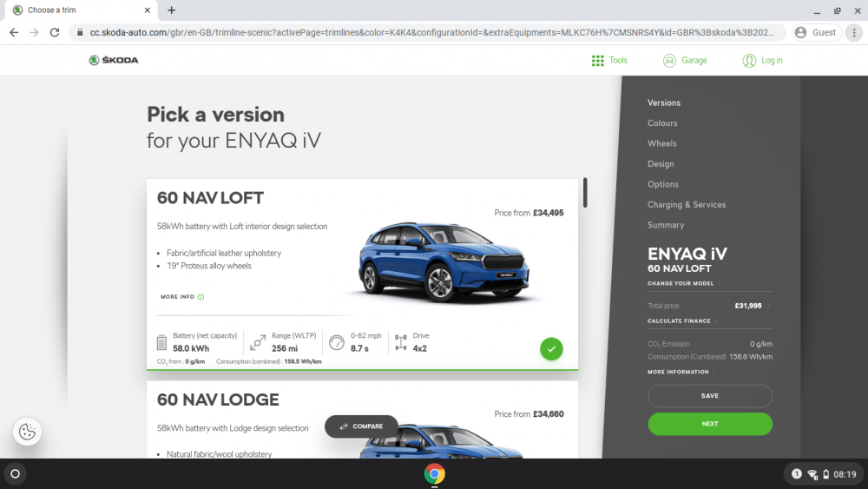Click the site lock icon
The image size is (868, 489).
pyautogui.click(x=80, y=33)
